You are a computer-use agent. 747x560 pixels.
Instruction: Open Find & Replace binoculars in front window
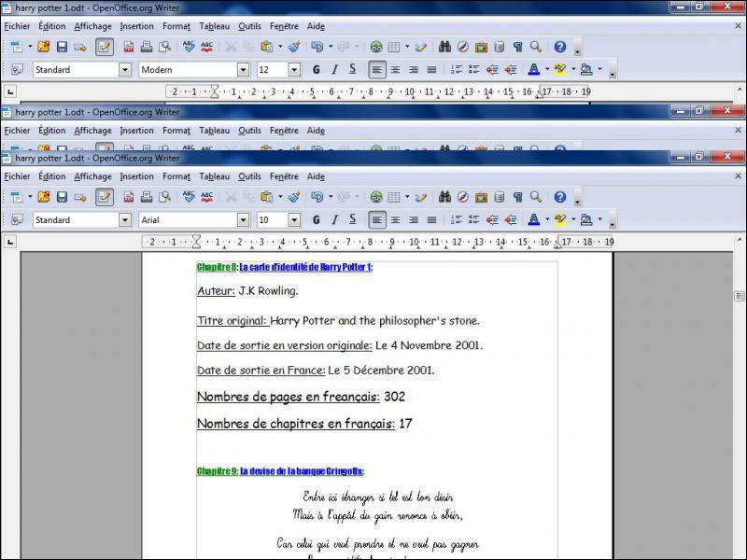445,197
